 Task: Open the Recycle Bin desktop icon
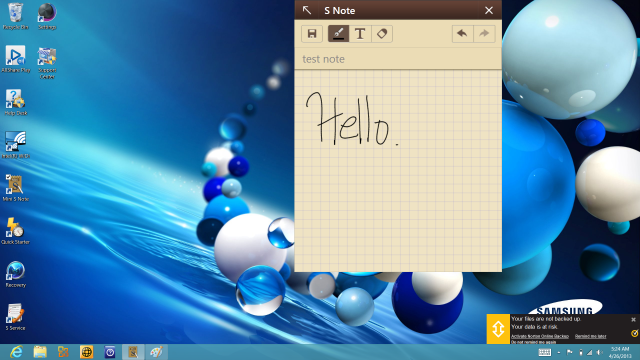coord(16,16)
